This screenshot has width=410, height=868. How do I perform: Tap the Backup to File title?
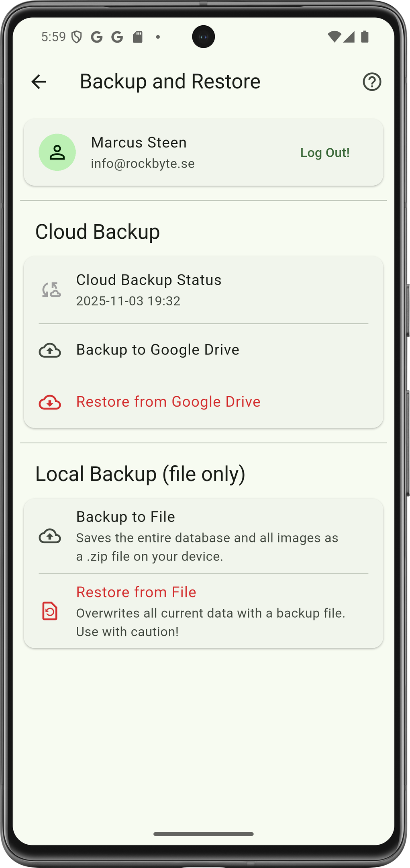click(x=126, y=517)
